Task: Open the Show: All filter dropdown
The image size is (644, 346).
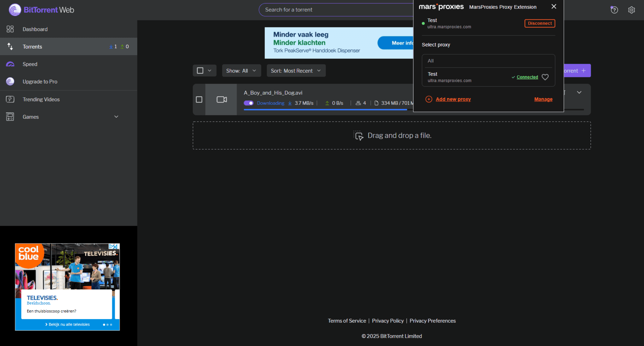Action: 242,70
